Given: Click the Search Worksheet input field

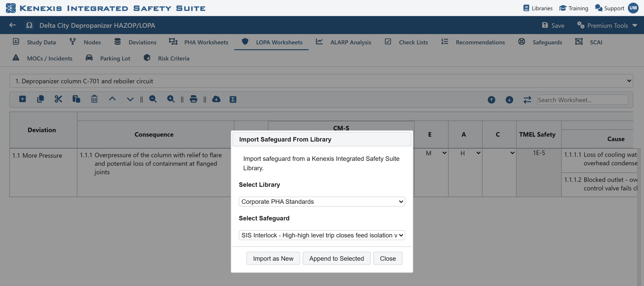Looking at the screenshot, I should (x=582, y=100).
